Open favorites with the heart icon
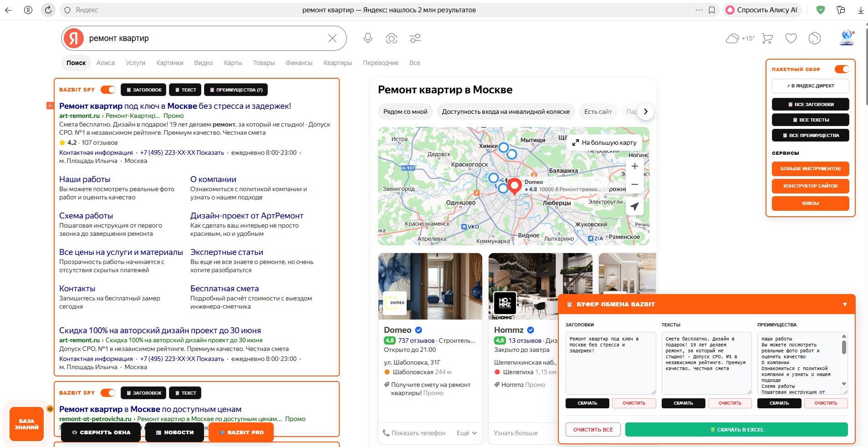 point(791,38)
